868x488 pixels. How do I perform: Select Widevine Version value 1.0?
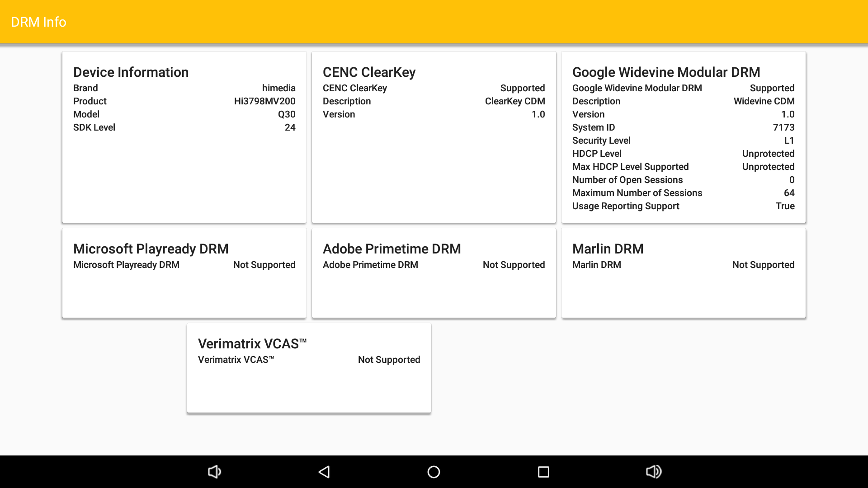click(x=788, y=114)
